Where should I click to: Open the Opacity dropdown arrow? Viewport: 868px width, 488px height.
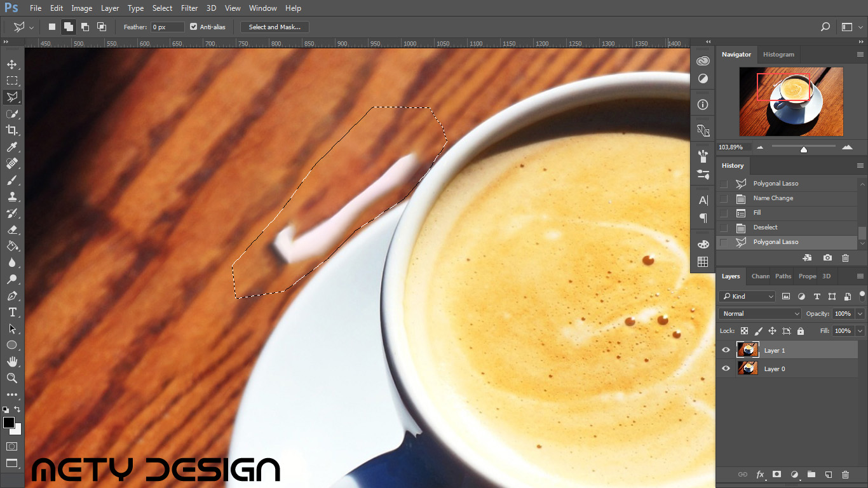860,313
